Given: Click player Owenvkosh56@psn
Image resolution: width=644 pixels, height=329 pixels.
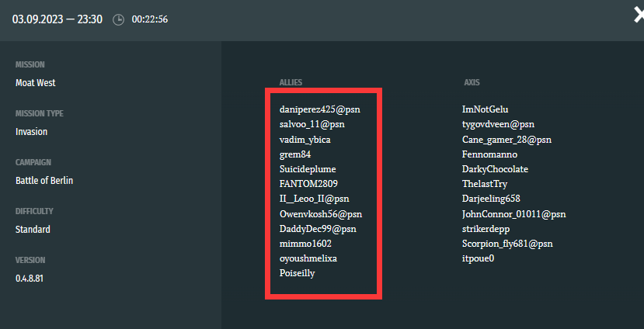Looking at the screenshot, I should [321, 214].
